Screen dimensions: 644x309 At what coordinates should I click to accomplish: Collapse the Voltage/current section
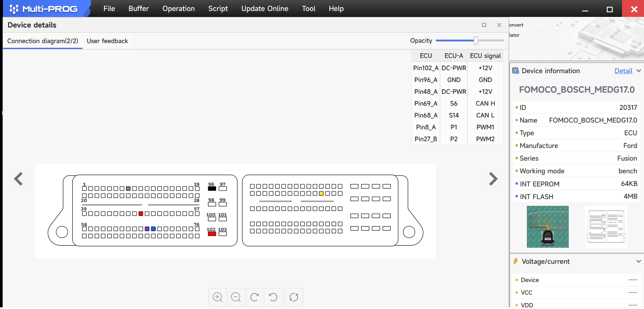coord(639,262)
